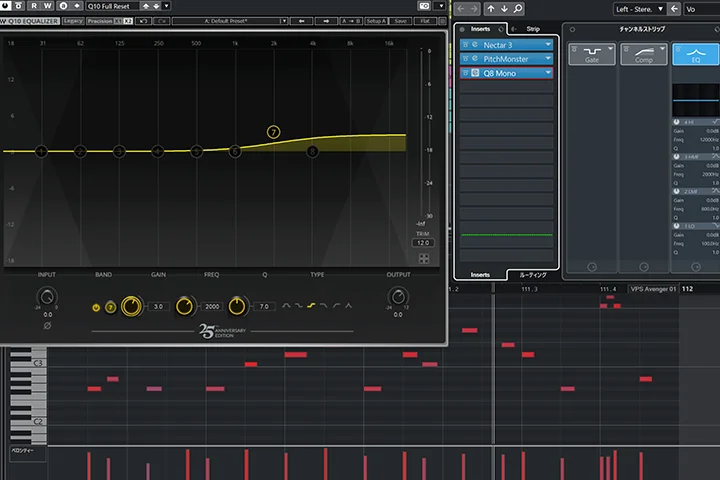Open the 'A: Default Preset*' dropdown

230,21
